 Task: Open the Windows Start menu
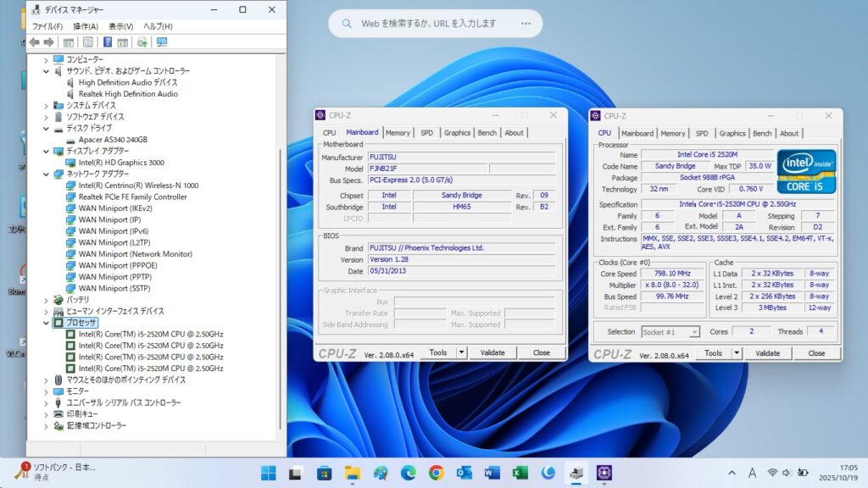click(268, 473)
